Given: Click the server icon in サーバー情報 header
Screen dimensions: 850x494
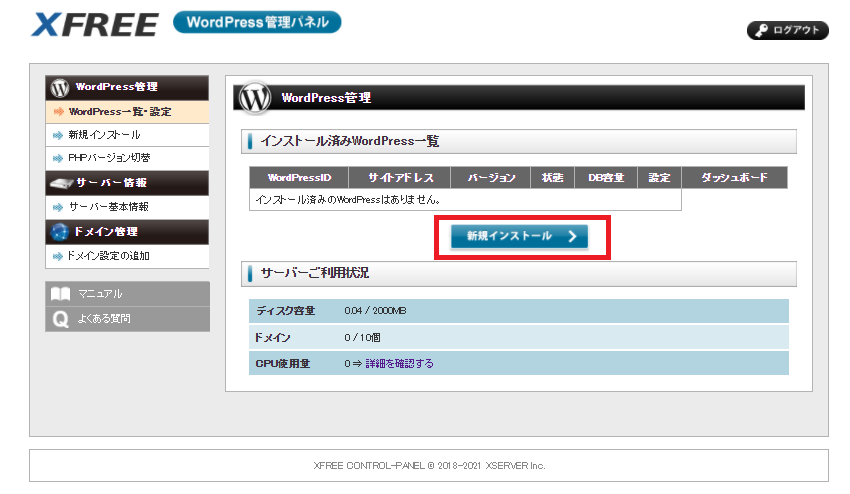Looking at the screenshot, I should click(x=61, y=183).
